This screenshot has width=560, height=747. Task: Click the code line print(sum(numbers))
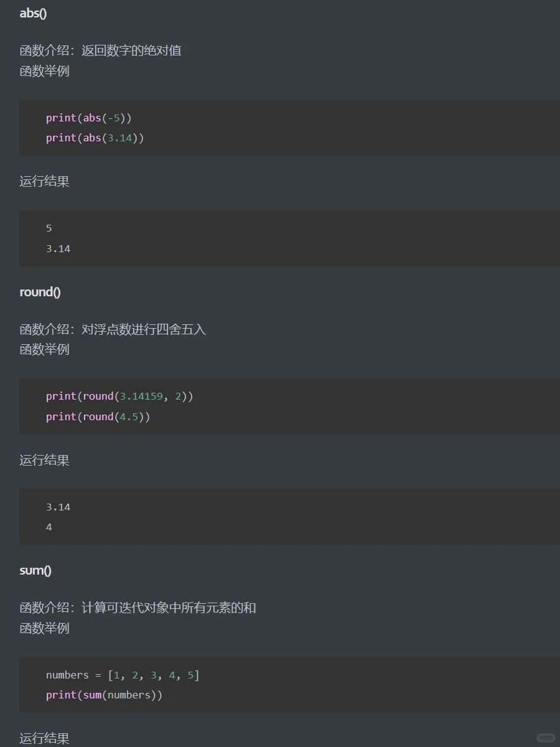point(103,695)
